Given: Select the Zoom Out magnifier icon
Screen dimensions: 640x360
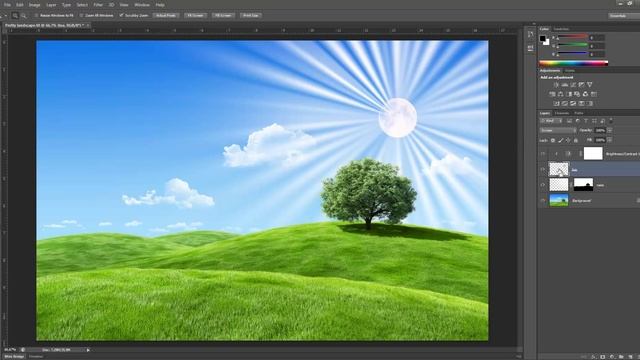Looking at the screenshot, I should point(24,16).
